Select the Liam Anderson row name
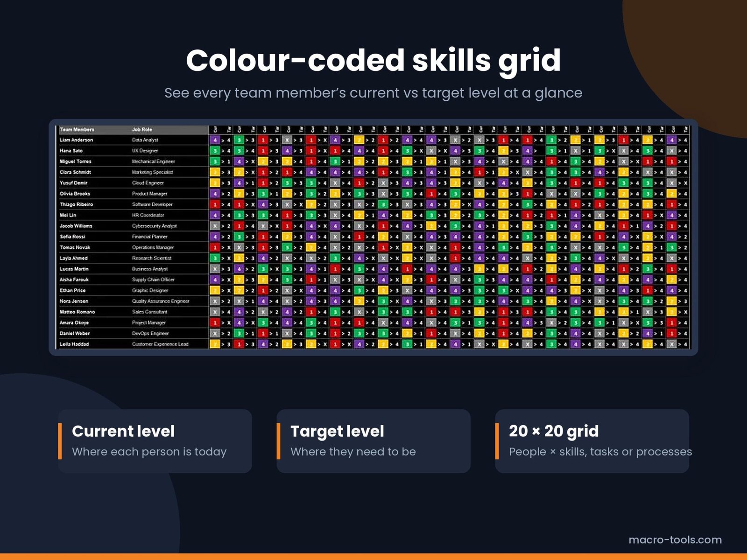This screenshot has width=747, height=560. coord(76,140)
